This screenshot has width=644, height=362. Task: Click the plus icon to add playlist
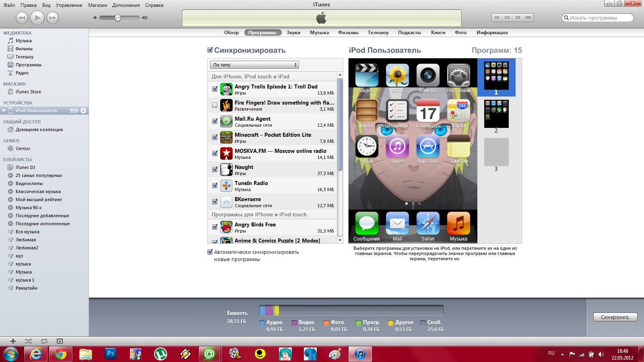coord(13,341)
